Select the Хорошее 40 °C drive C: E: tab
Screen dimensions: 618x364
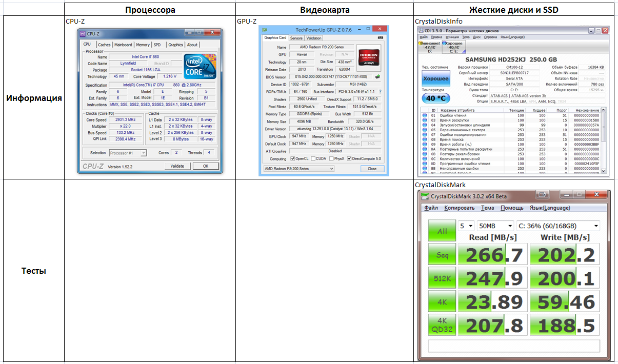click(453, 47)
